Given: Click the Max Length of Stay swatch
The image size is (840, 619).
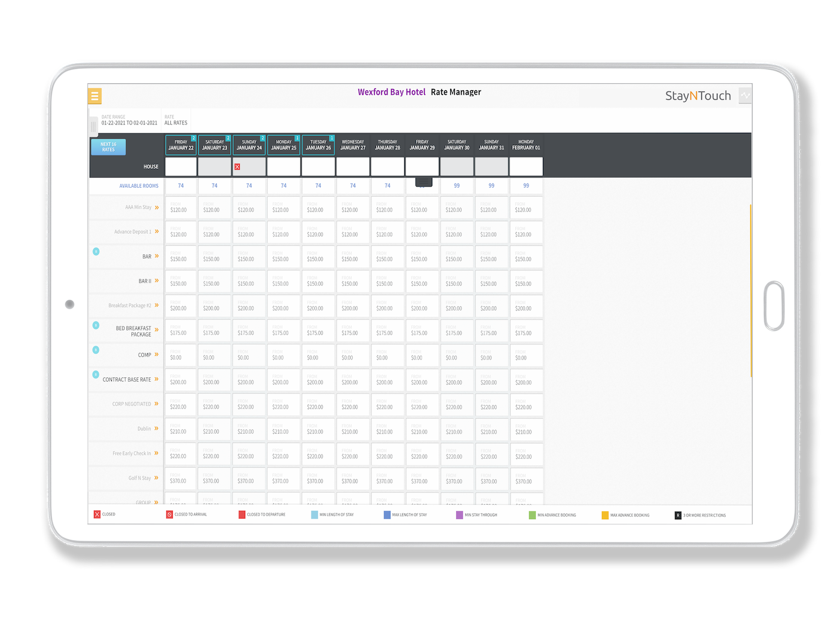Looking at the screenshot, I should (387, 514).
